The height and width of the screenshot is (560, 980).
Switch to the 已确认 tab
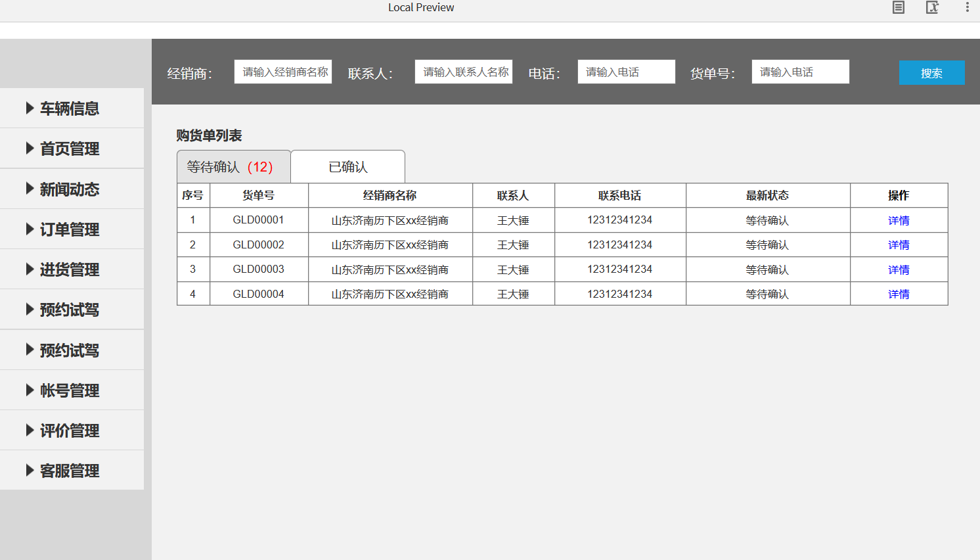click(x=347, y=167)
